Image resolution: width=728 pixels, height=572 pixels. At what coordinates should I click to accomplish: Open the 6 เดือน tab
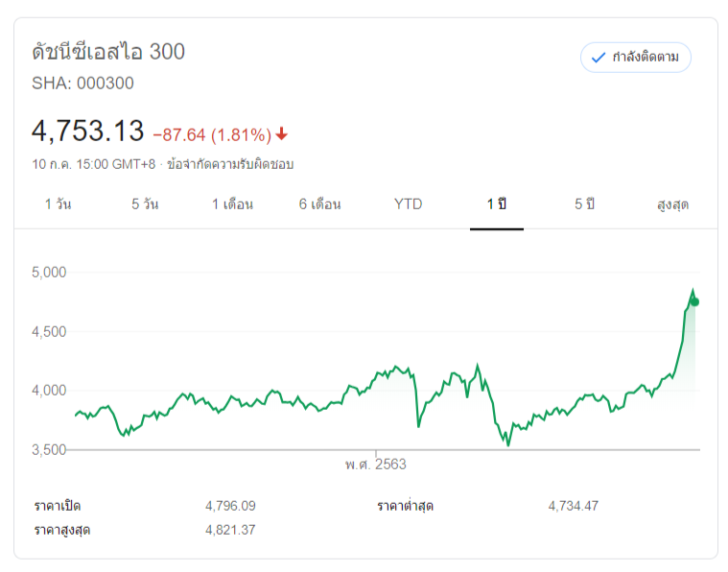coord(319,204)
